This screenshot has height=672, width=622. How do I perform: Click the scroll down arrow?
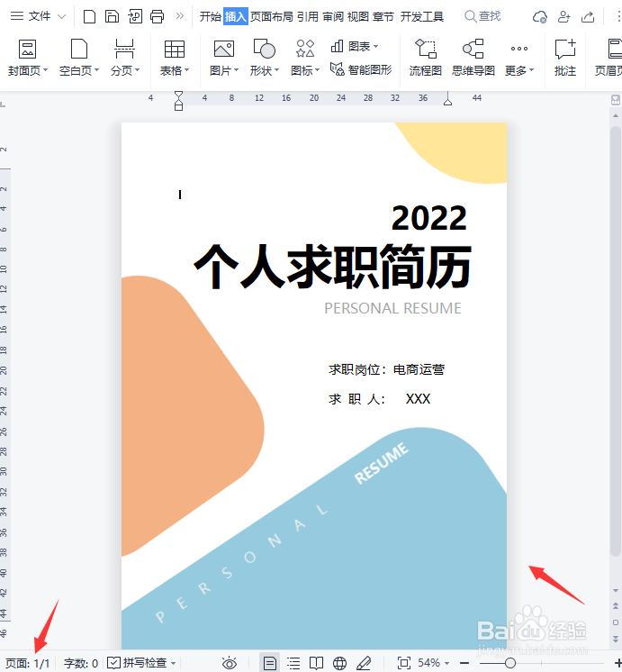pos(616,591)
